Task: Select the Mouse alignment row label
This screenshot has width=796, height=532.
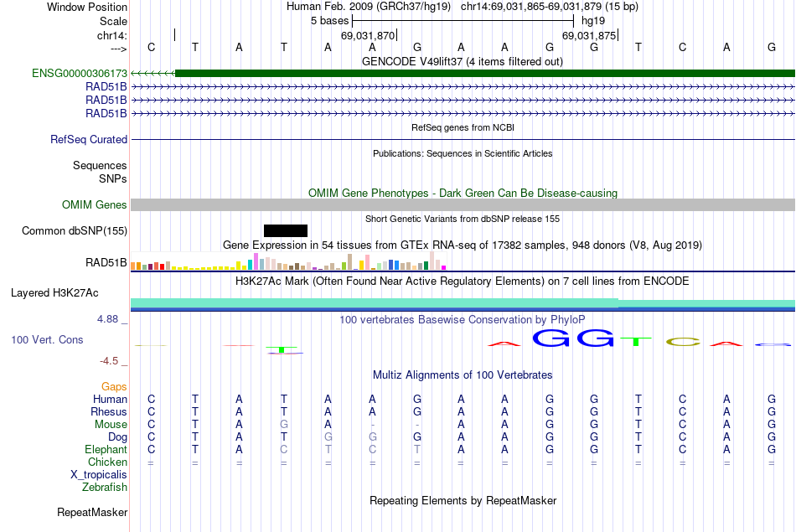Action: (x=111, y=425)
